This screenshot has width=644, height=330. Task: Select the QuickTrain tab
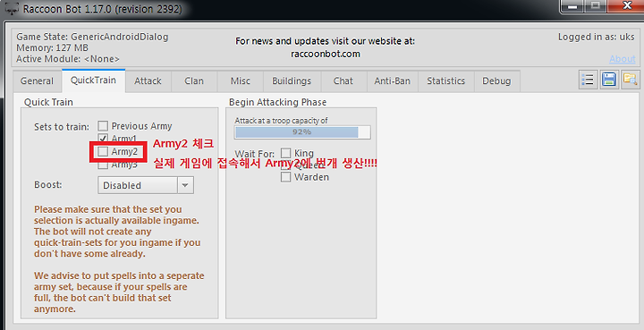click(93, 80)
